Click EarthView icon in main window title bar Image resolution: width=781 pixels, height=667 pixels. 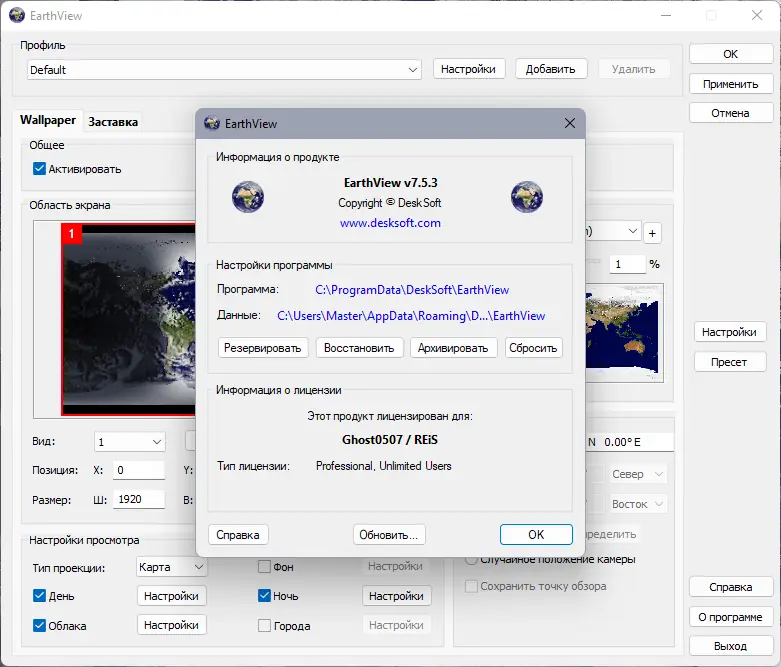tap(17, 15)
